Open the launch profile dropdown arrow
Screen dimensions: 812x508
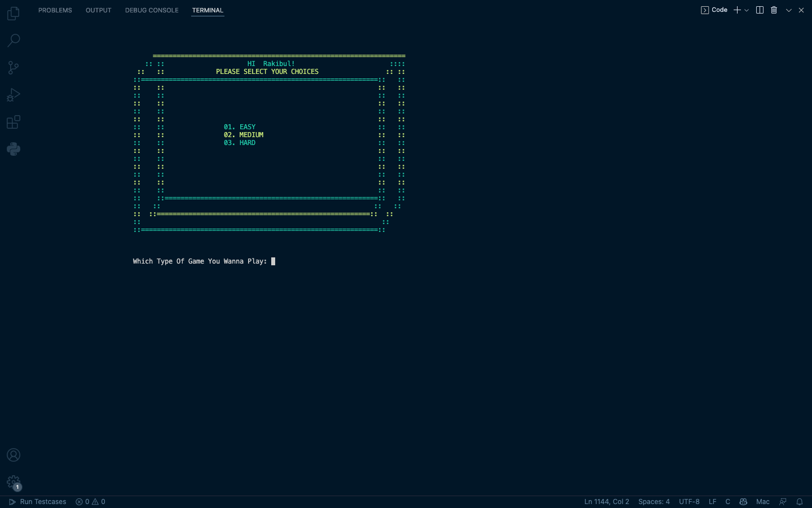tap(747, 10)
